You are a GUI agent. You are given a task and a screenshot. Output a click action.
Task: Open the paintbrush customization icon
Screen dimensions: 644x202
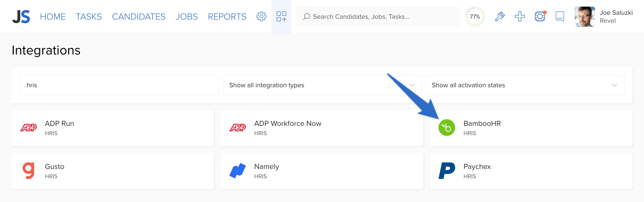pyautogui.click(x=500, y=16)
